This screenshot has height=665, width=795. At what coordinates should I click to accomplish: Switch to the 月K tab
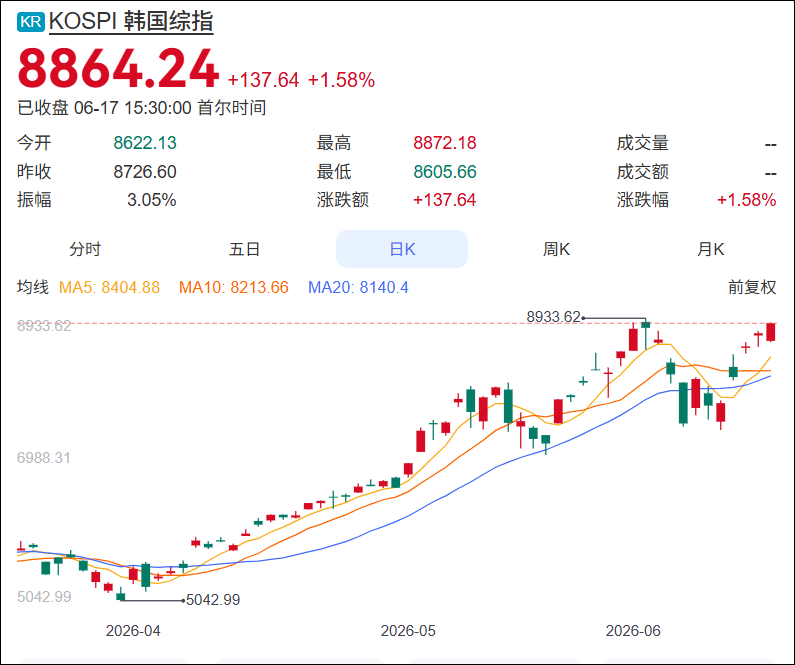click(710, 249)
